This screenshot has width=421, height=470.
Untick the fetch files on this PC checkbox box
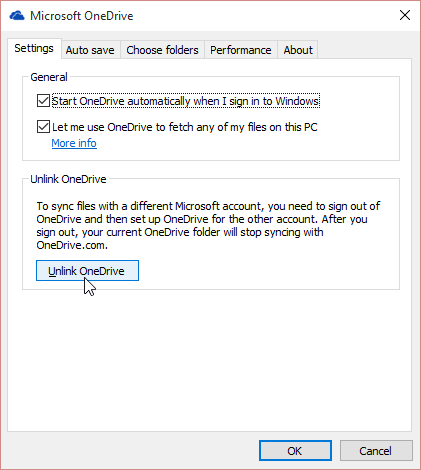(43, 127)
